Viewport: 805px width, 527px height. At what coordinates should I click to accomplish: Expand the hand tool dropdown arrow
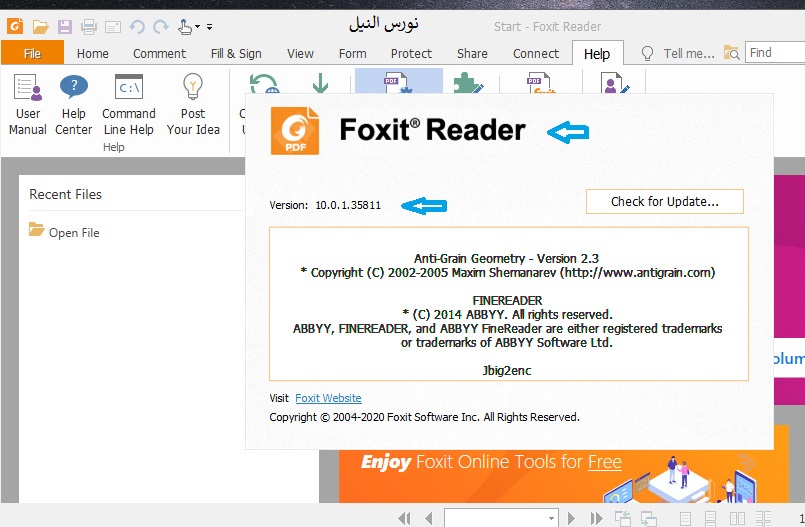click(x=198, y=27)
